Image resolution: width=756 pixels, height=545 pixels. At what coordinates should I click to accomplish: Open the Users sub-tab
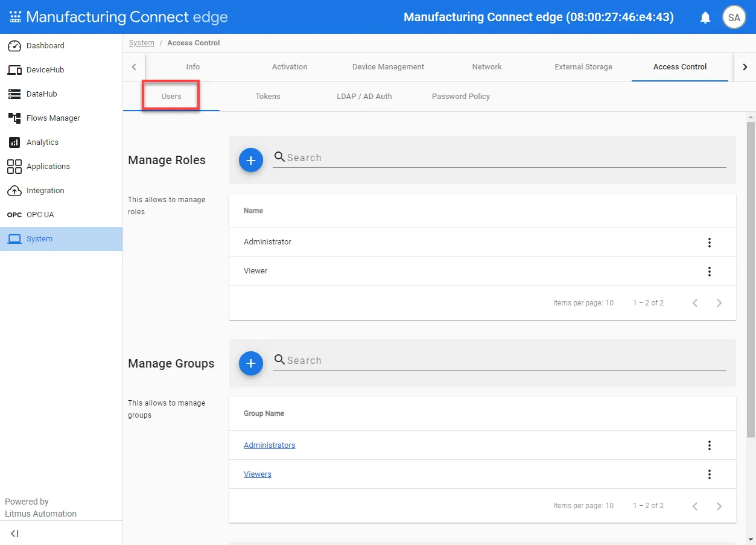click(x=171, y=97)
